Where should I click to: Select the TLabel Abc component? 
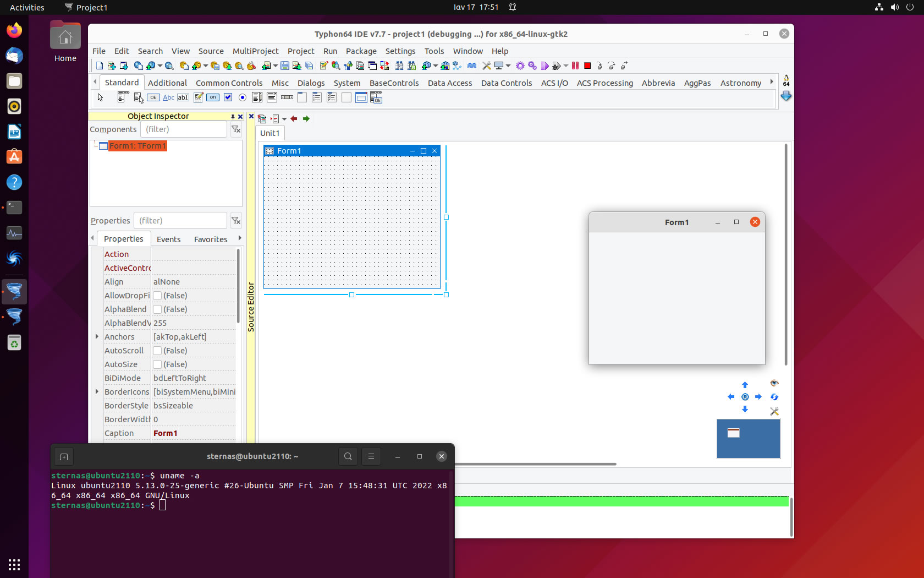[168, 97]
